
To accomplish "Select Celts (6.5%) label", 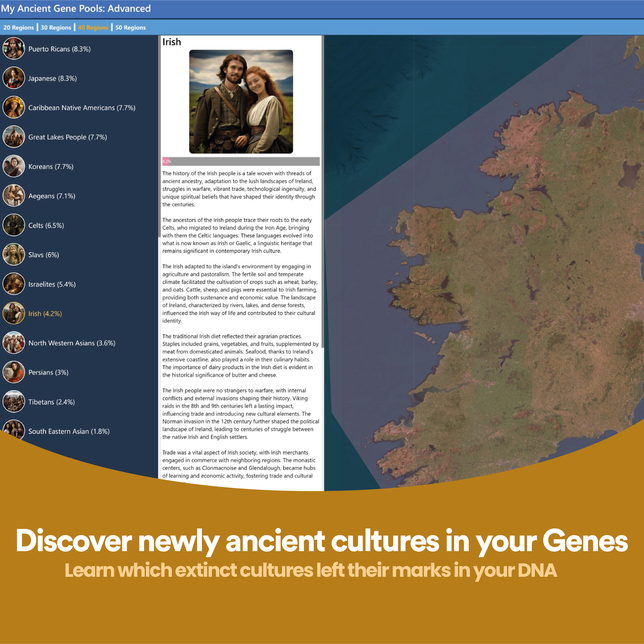I will click(46, 225).
